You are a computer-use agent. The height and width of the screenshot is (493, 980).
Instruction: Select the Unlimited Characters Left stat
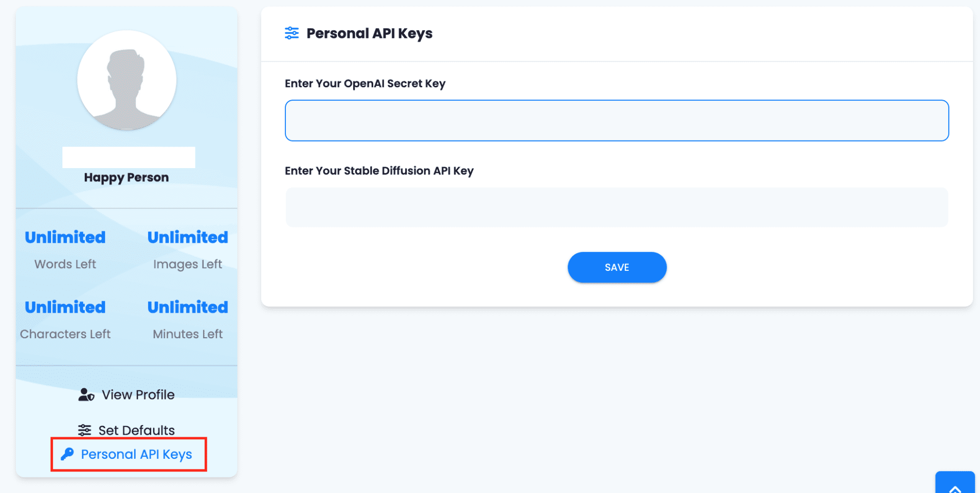point(65,319)
